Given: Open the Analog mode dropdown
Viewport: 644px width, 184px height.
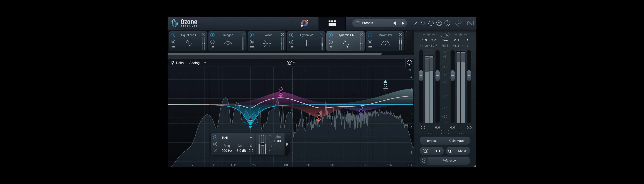Looking at the screenshot, I should (x=197, y=63).
